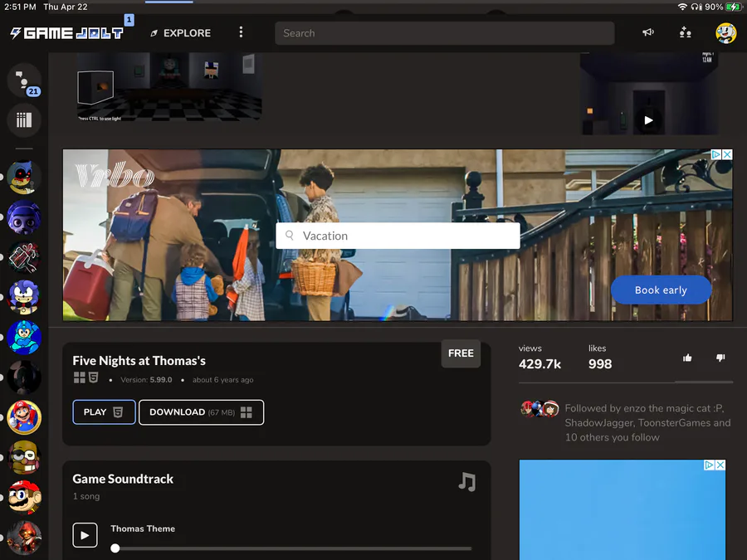Click the Vrbo logo in the ad
Screen dimensions: 747x560
[x=115, y=175]
